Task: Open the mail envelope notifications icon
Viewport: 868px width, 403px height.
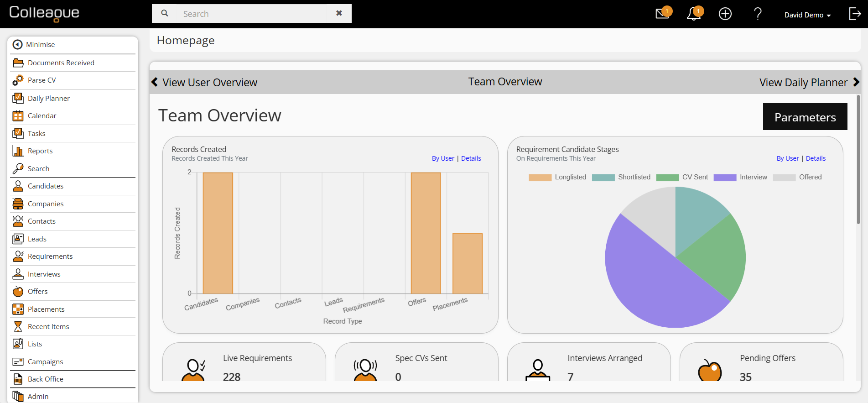Action: point(662,14)
